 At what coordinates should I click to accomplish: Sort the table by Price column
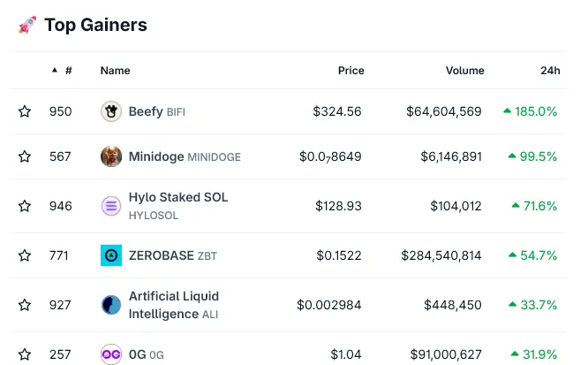[x=351, y=71]
